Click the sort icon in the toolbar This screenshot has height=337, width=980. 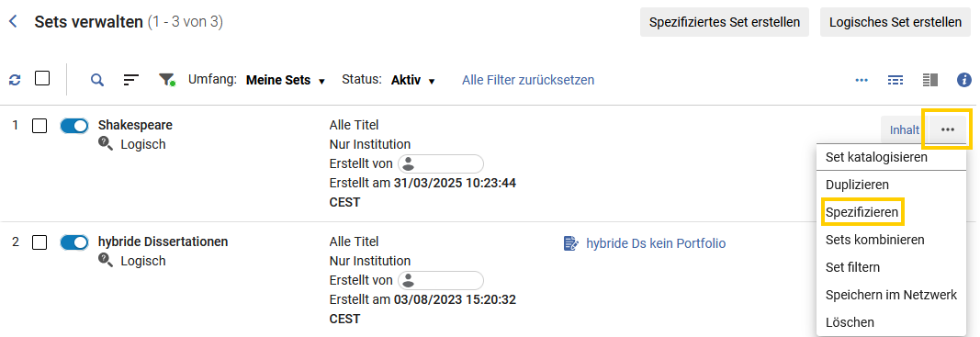click(x=130, y=79)
